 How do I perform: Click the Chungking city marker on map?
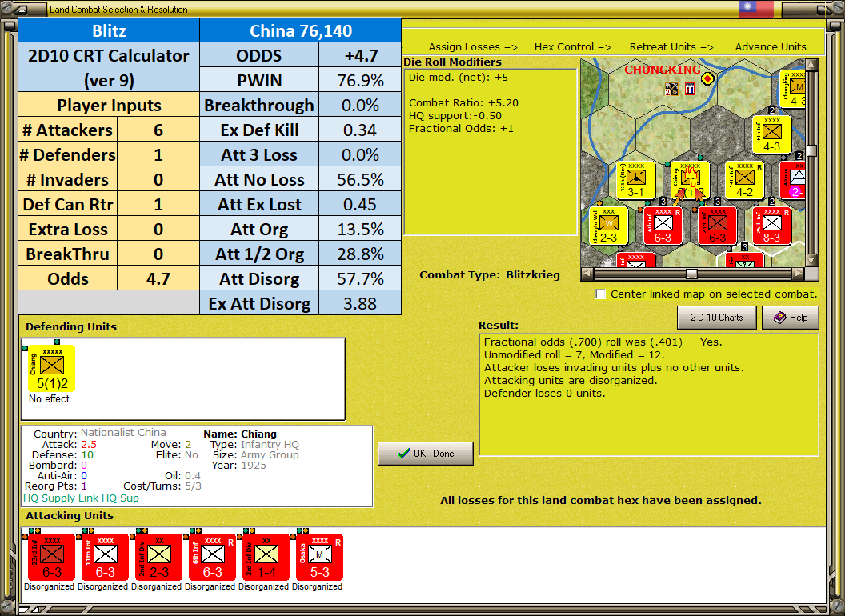(707, 78)
